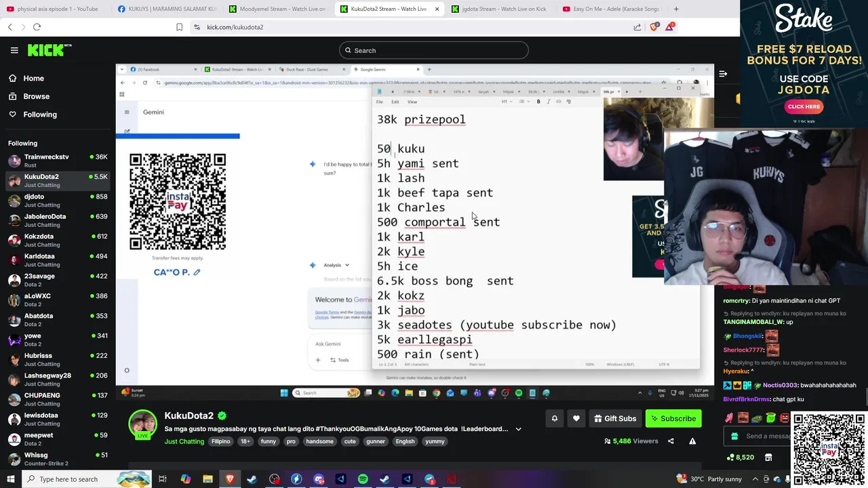The image size is (868, 488).
Task: Open Brave Rewards triangle icon
Action: 670,26
